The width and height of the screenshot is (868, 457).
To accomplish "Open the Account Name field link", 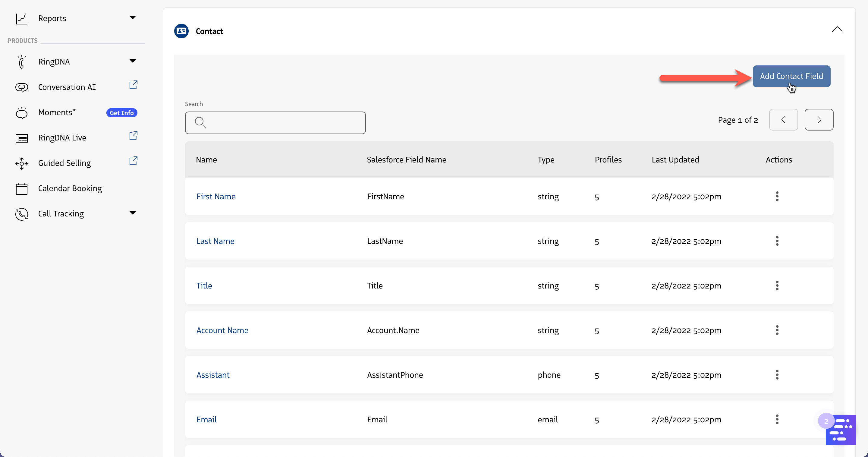I will click(x=222, y=330).
